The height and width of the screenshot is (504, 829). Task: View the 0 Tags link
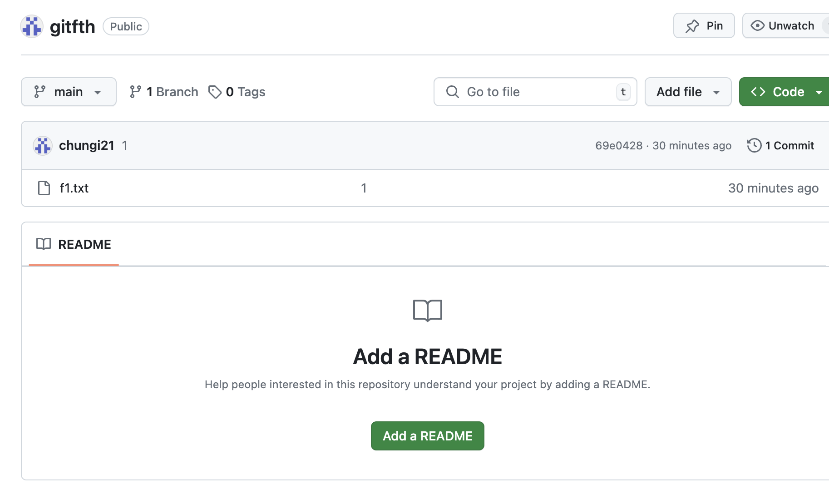click(237, 92)
